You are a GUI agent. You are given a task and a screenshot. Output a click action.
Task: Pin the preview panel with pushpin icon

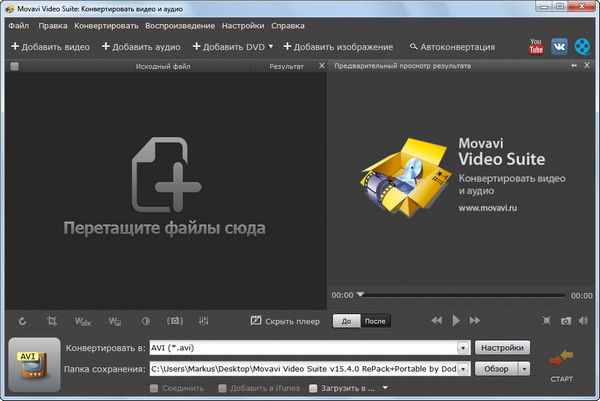point(574,66)
